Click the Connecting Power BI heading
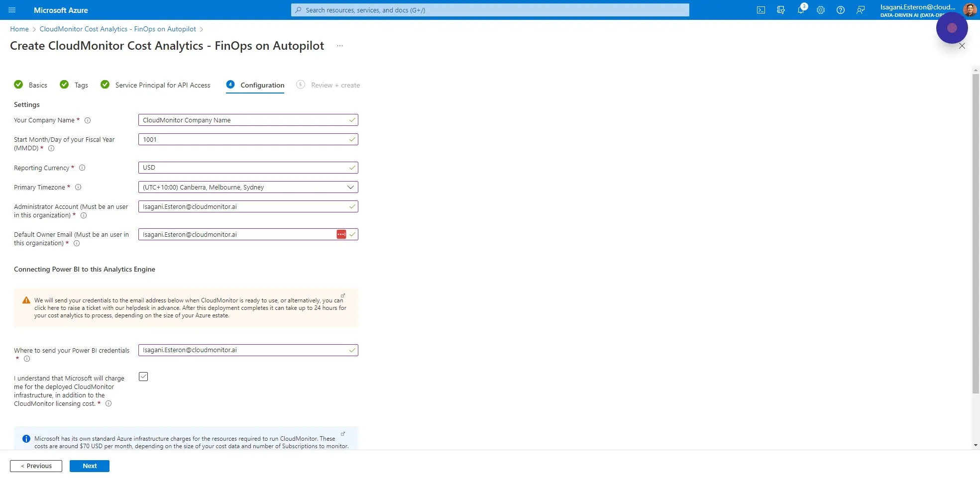The width and height of the screenshot is (980, 482). (85, 270)
